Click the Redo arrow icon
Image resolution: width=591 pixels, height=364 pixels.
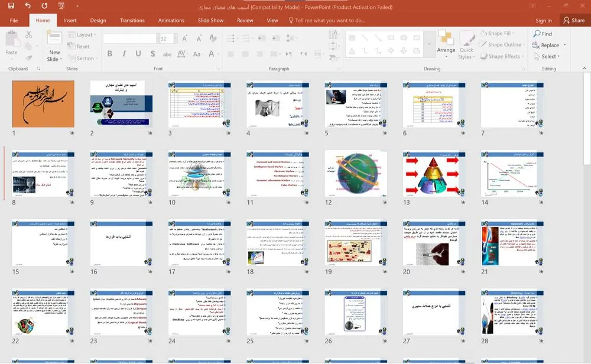45,6
